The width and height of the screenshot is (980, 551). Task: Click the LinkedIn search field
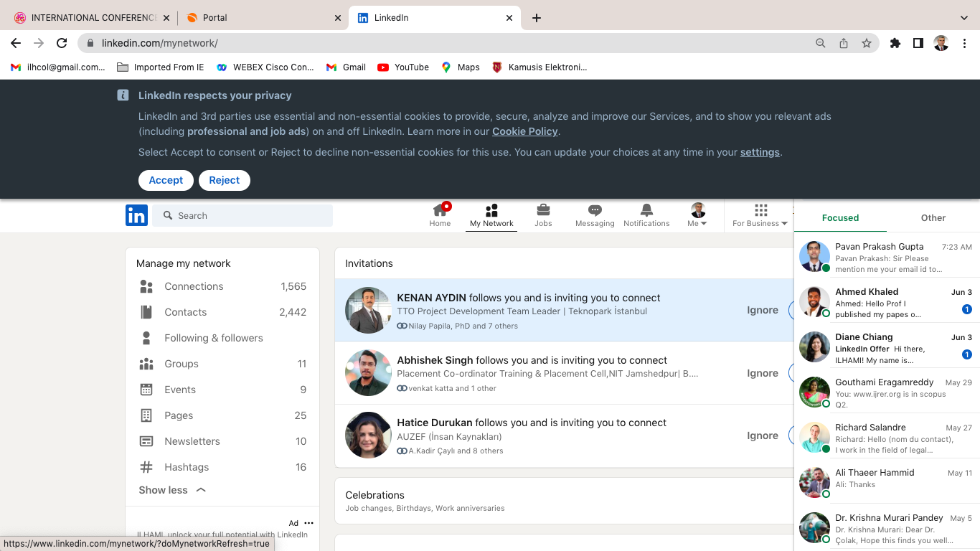(x=242, y=215)
